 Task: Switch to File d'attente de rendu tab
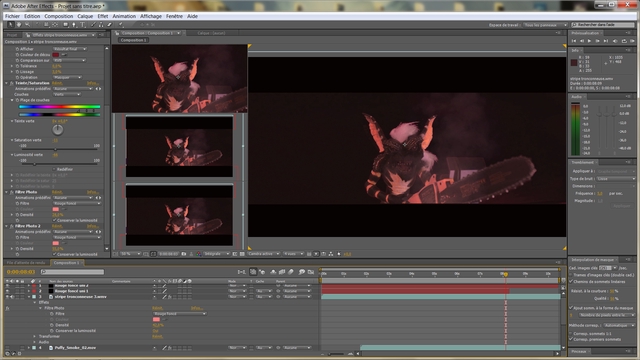(26, 262)
